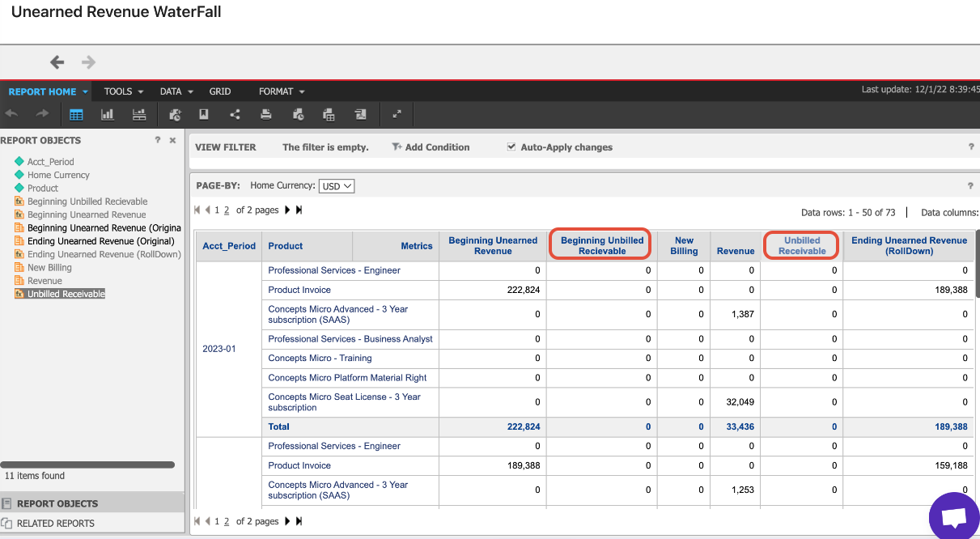Switch to Graph view bar-chart icon
This screenshot has height=539, width=980.
pos(107,114)
